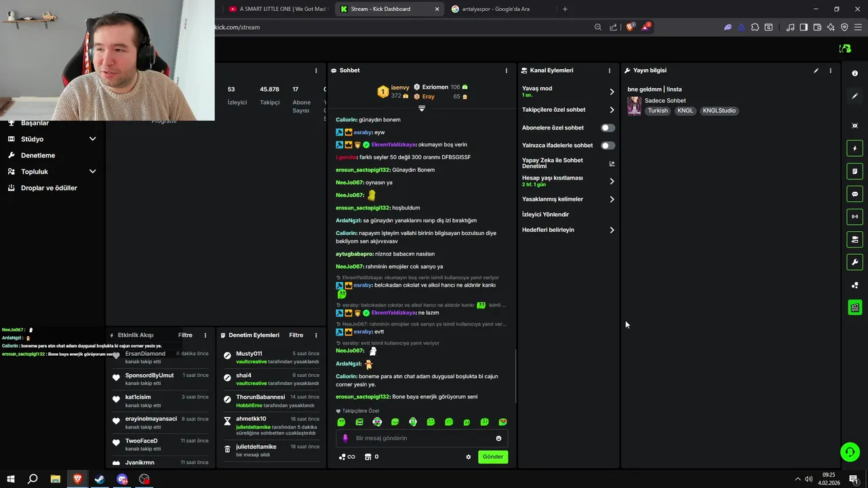The width and height of the screenshot is (868, 488).
Task: Open Sohbet panel three-dot menu
Action: coord(506,70)
